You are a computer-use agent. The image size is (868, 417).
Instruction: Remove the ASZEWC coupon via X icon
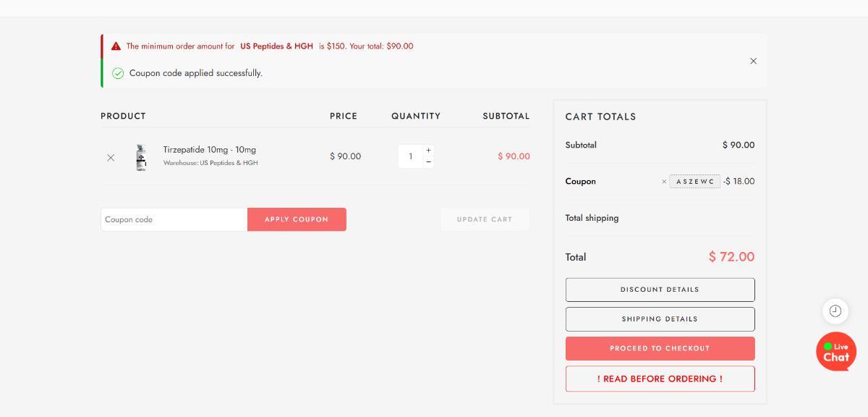point(664,182)
